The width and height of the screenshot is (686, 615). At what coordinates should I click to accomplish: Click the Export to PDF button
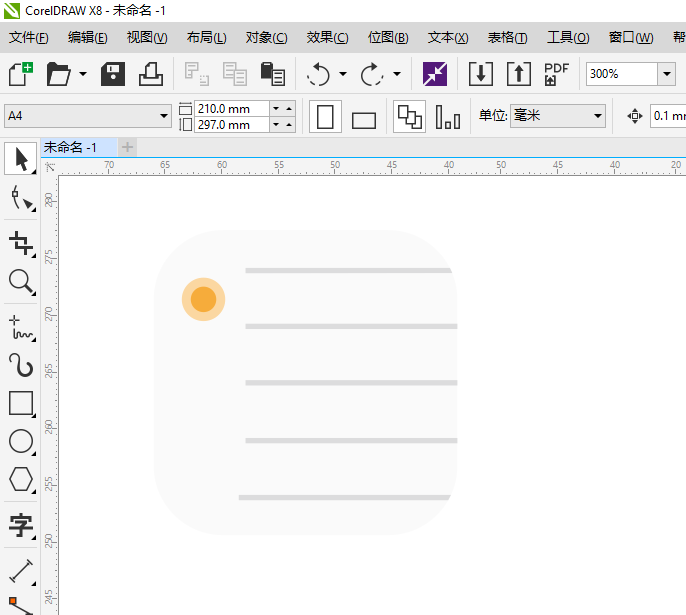tap(556, 74)
